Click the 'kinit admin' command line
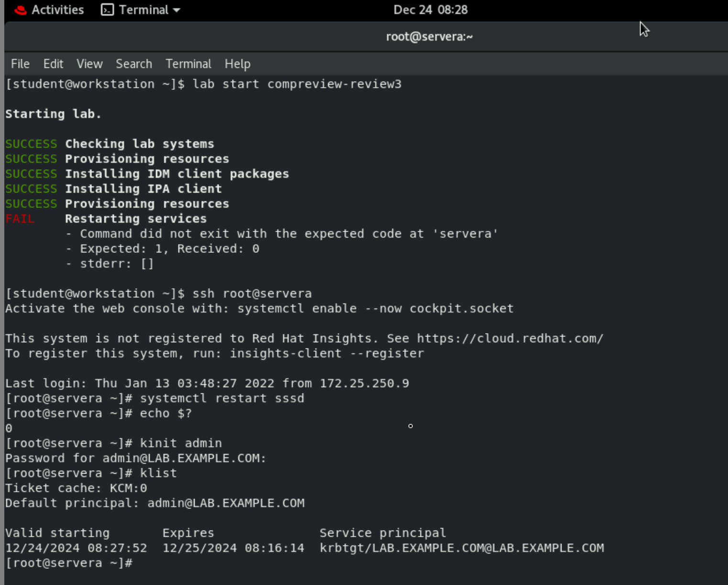Screen dimensions: 728x585 [181, 443]
